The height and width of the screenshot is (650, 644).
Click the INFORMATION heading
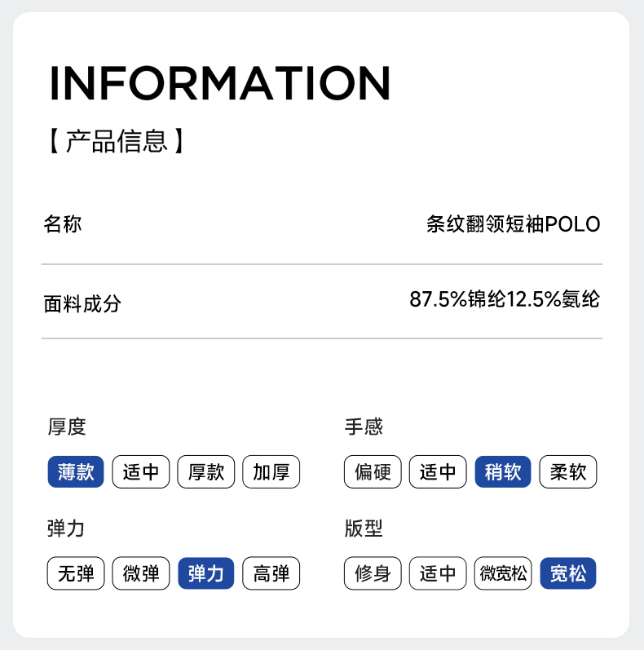tap(220, 82)
